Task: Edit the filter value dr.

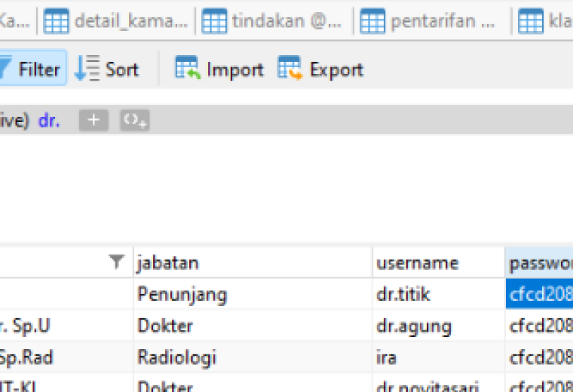Action: (x=49, y=121)
